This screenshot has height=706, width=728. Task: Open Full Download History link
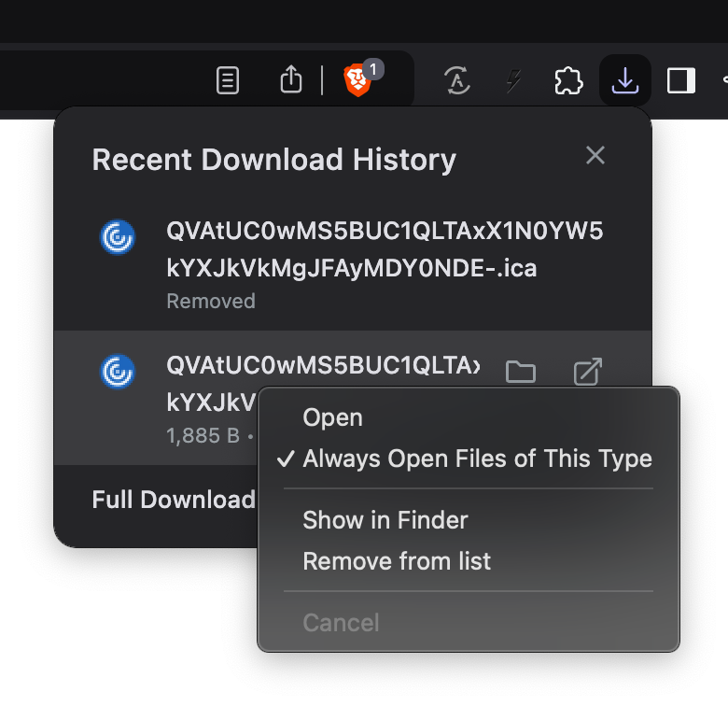173,500
